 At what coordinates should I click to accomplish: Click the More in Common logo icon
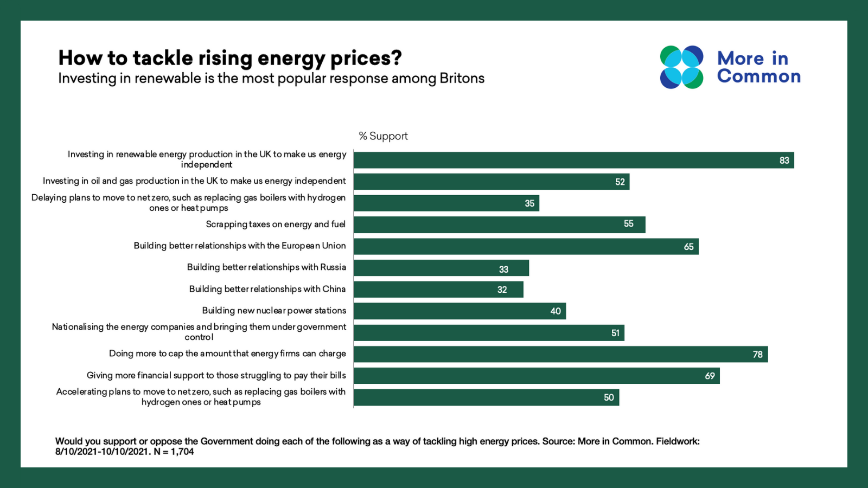pyautogui.click(x=681, y=67)
